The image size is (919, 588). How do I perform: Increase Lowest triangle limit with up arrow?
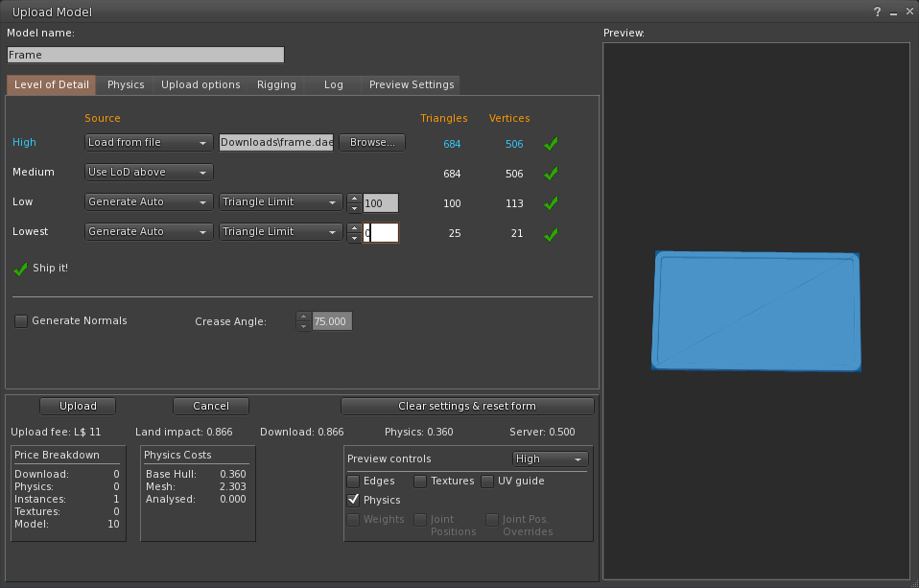354,228
